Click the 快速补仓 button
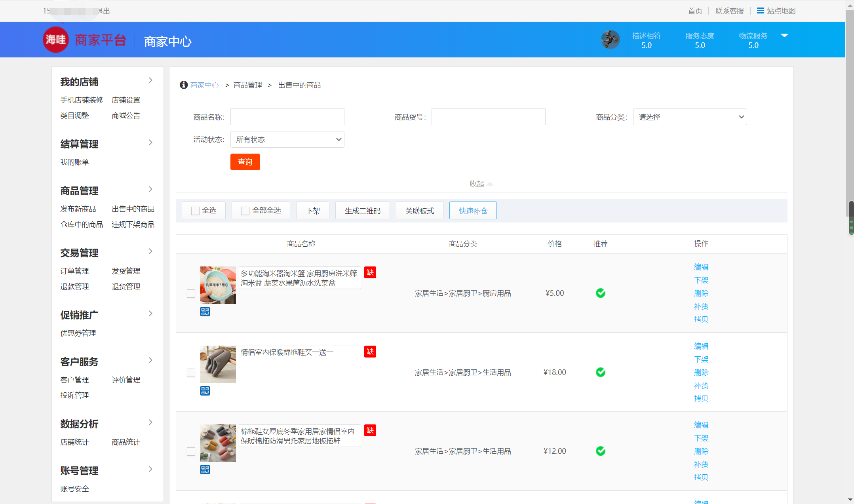854x504 pixels. pyautogui.click(x=473, y=211)
